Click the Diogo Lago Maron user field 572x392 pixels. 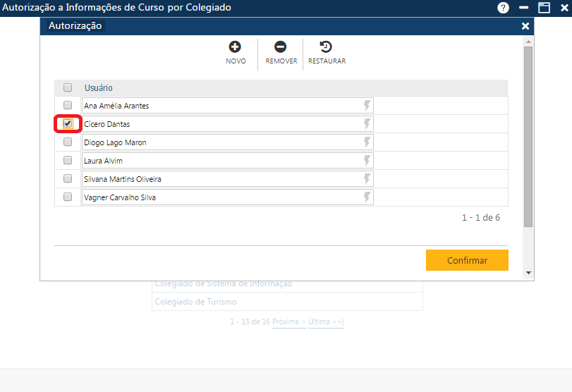[219, 142]
